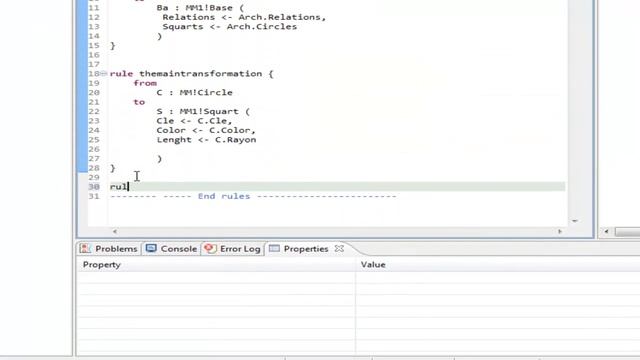
Task: Click the 'C : MM!Circle' code line
Action: pos(194,93)
